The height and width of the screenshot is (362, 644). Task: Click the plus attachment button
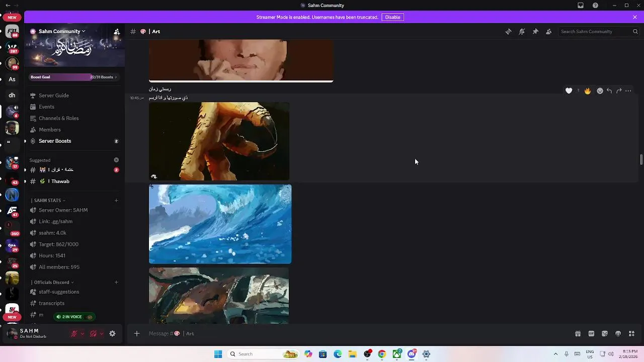click(136, 333)
